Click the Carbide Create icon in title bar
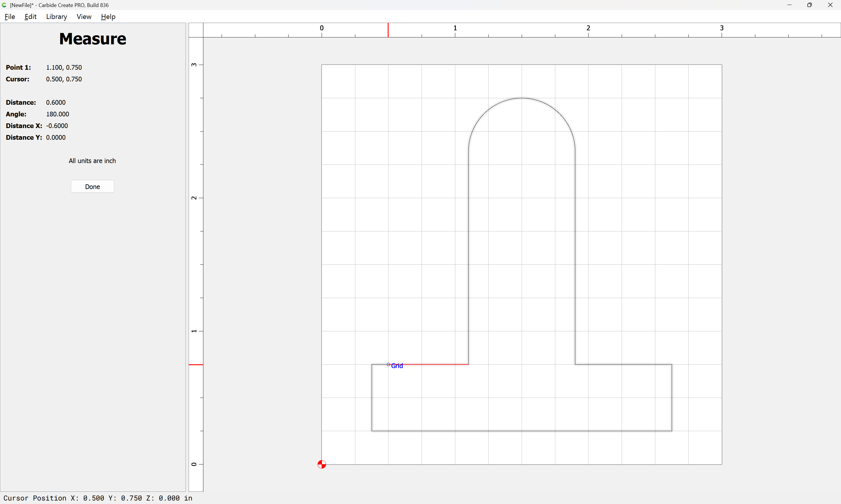 pyautogui.click(x=4, y=5)
